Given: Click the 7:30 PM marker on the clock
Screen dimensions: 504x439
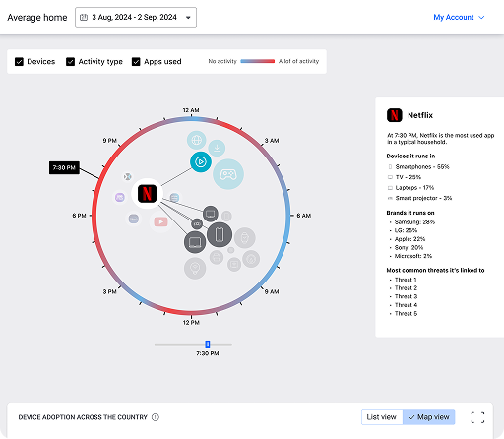Looking at the screenshot, I should click(64, 167).
